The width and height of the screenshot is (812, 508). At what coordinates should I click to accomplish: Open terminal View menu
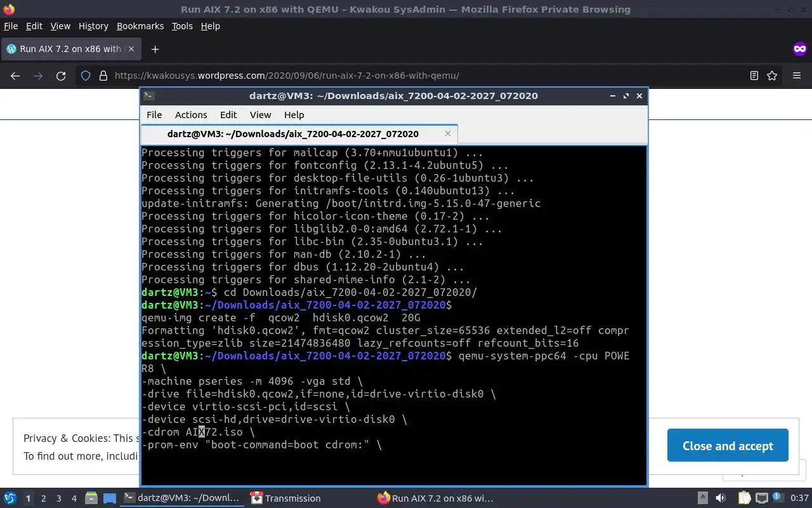[x=260, y=115]
